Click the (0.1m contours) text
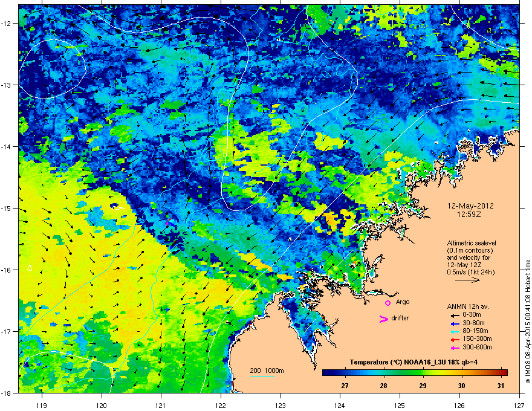Screen dimensions: 532x411 point(470,250)
